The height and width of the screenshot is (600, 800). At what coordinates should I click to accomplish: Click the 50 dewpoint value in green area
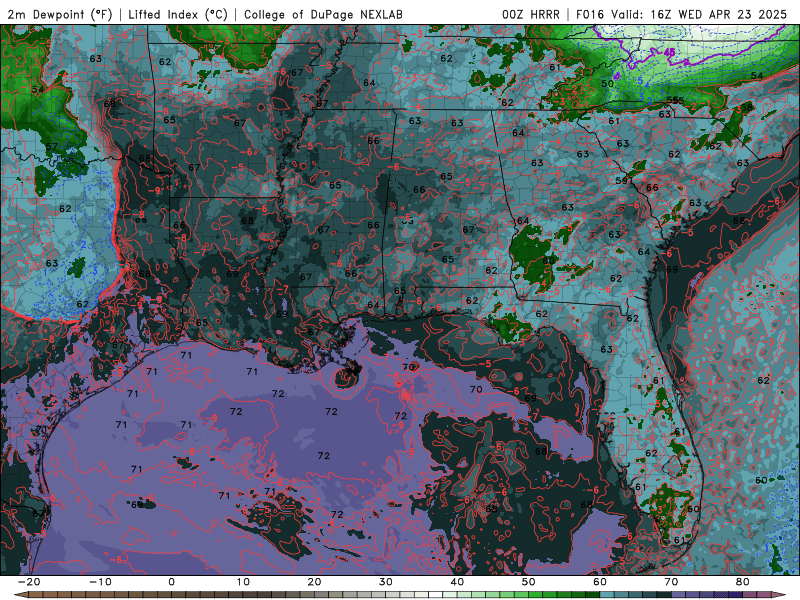[607, 84]
